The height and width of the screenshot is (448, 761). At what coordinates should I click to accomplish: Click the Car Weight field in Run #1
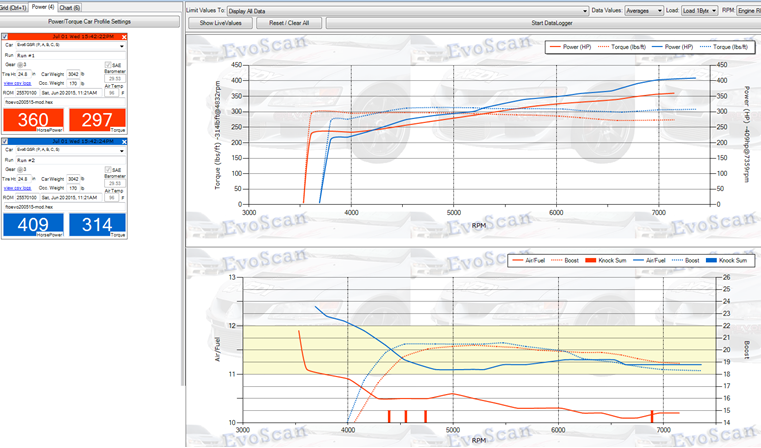click(84, 74)
